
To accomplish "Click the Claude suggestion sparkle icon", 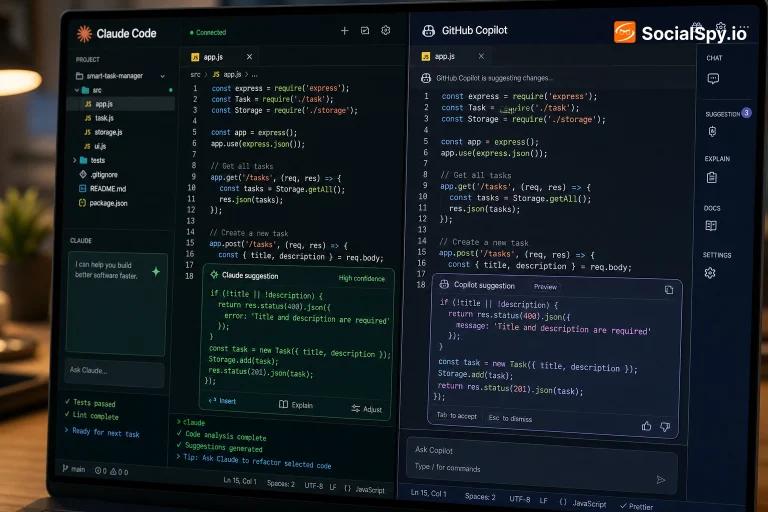I will pyautogui.click(x=214, y=275).
